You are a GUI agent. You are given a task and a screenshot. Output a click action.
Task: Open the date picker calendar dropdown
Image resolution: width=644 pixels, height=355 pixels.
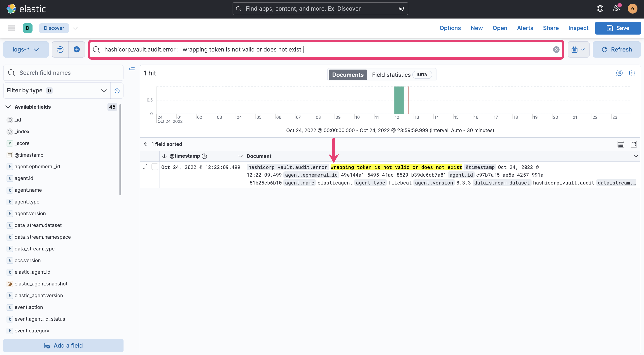coord(578,49)
